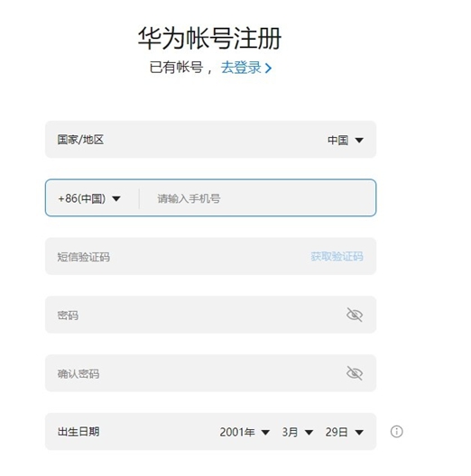The image size is (471, 476).
Task: Click the 国家/地区 label text
Action: [80, 140]
